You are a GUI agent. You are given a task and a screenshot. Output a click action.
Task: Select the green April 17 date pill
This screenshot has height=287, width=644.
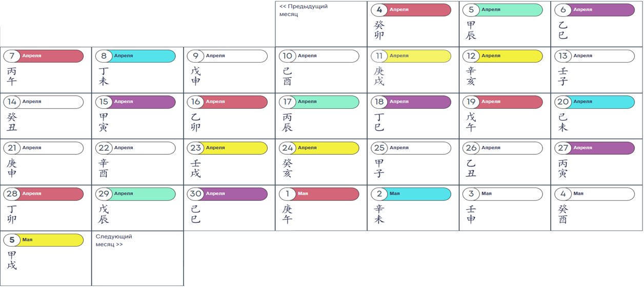click(319, 102)
